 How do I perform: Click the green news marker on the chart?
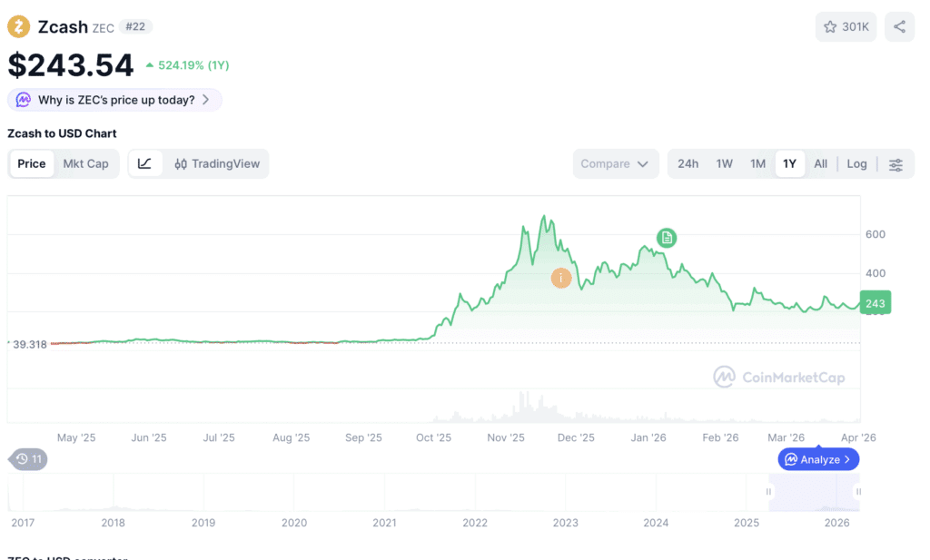coord(666,237)
